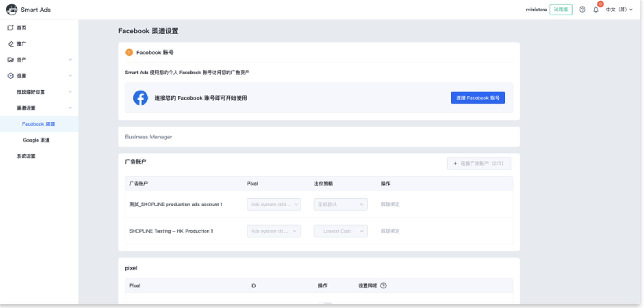Click the help icon next to 设置网域

point(383,286)
